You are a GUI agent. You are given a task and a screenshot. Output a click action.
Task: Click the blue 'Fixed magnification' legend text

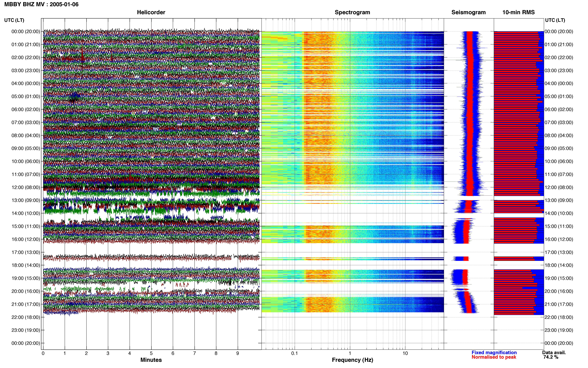tap(494, 353)
